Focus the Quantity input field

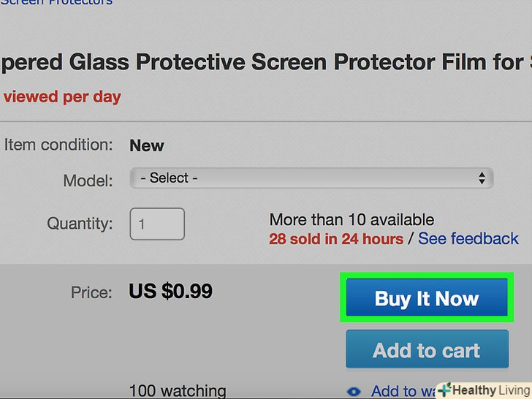tap(157, 224)
